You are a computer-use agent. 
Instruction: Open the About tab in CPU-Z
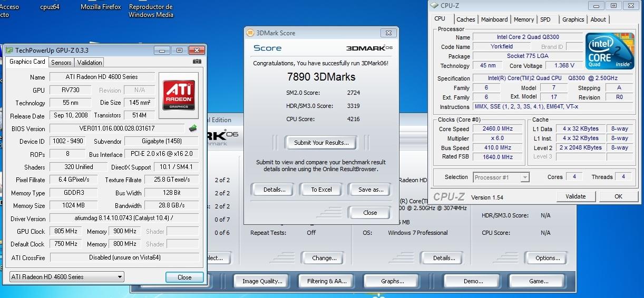coord(598,19)
